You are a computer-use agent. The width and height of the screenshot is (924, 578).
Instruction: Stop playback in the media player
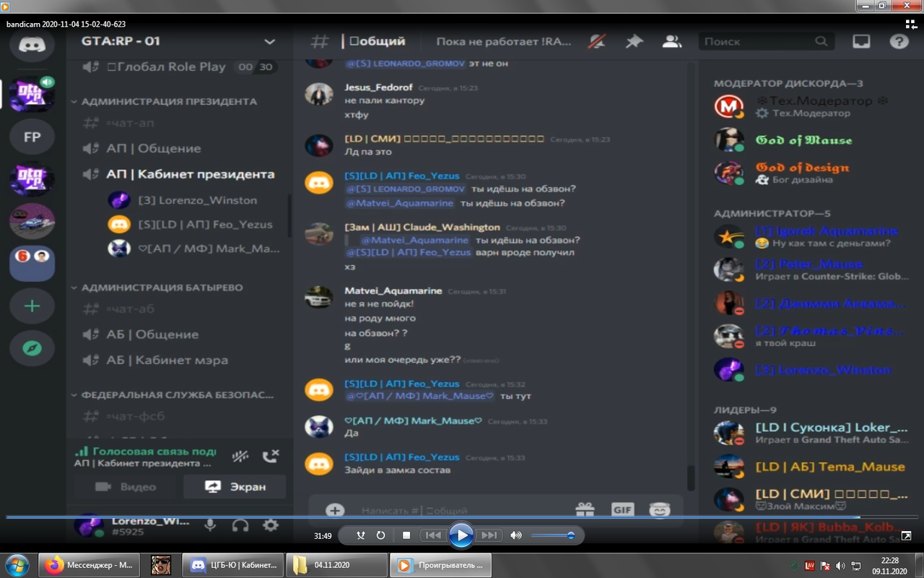[x=406, y=535]
